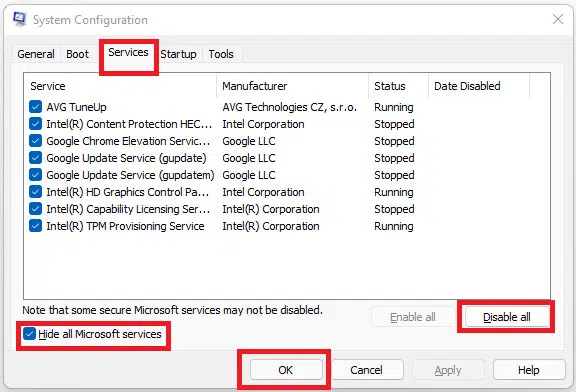Uncheck Google Update Service (gupdatem) checkbox
Viewport: 576px width, 392px height.
click(x=35, y=175)
